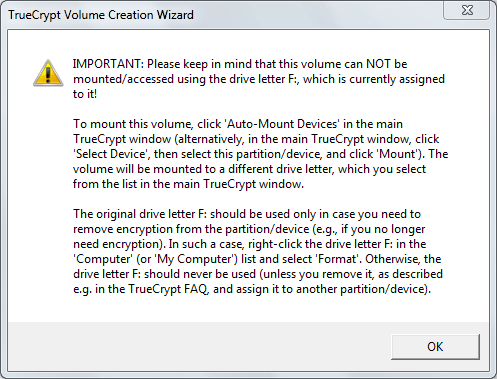Click the 'Auto-Mount Devices' phrase in the text
Image resolution: width=497 pixels, height=379 pixels.
click(x=283, y=124)
